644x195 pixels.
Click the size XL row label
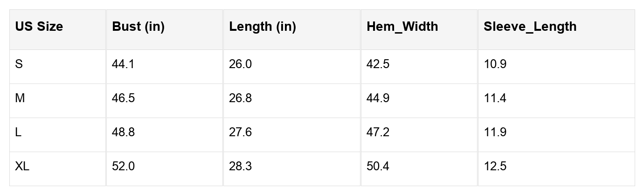[x=22, y=166]
